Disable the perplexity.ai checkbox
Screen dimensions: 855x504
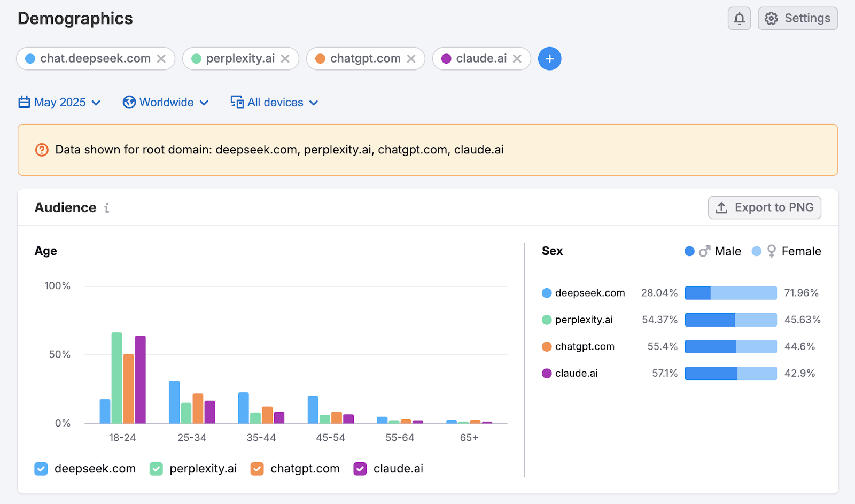click(156, 469)
